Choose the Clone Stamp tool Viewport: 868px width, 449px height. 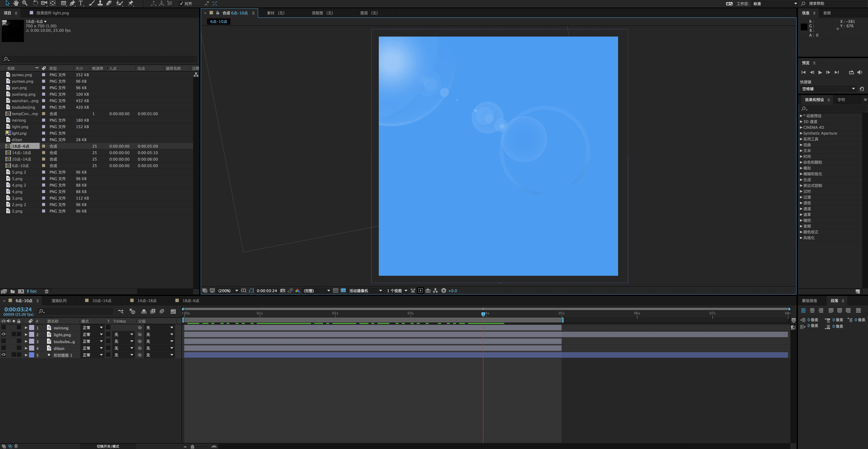click(x=100, y=3)
